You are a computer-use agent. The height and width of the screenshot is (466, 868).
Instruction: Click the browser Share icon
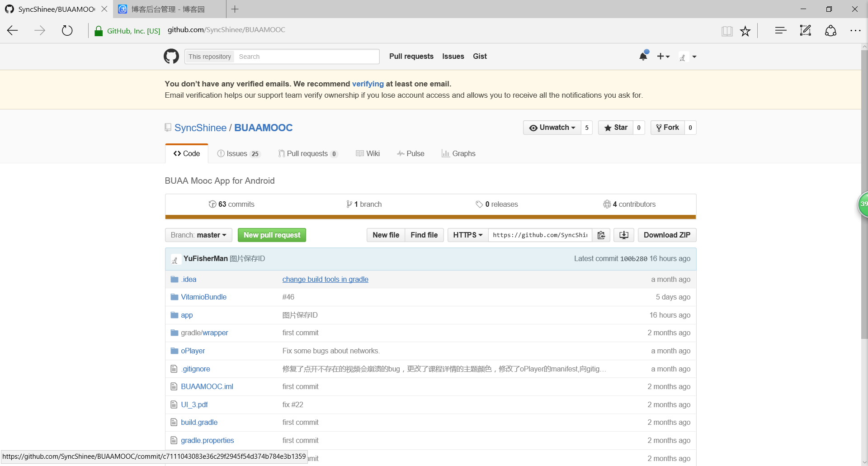(x=830, y=31)
